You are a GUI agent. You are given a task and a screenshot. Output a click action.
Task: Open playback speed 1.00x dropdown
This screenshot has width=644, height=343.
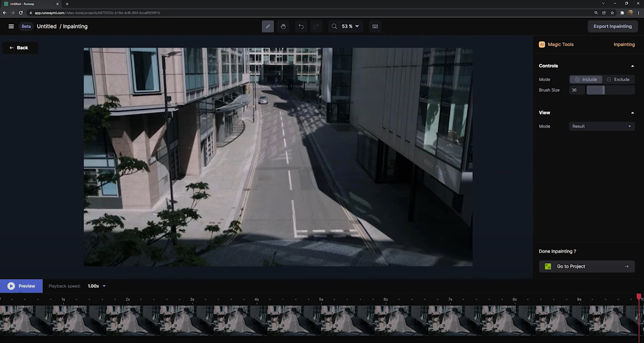click(97, 286)
